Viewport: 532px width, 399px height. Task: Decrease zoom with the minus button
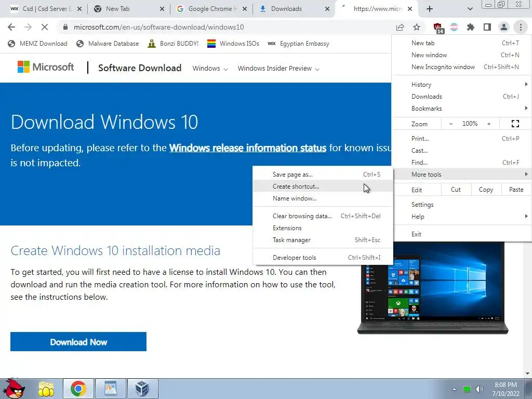coord(451,124)
